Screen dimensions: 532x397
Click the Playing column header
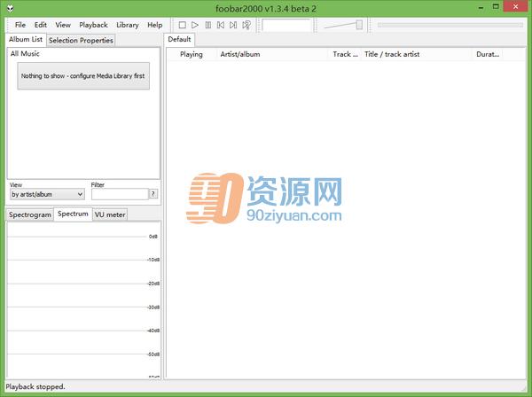tap(192, 54)
